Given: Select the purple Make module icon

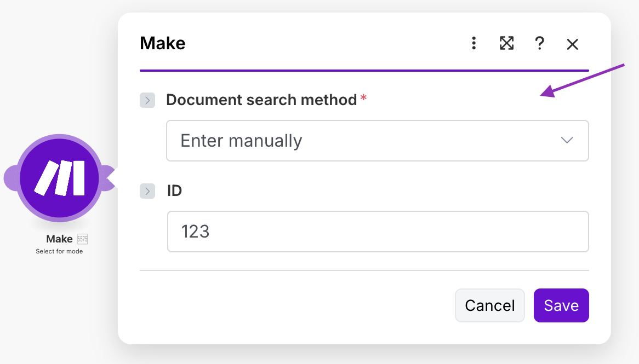Looking at the screenshot, I should point(59,178).
